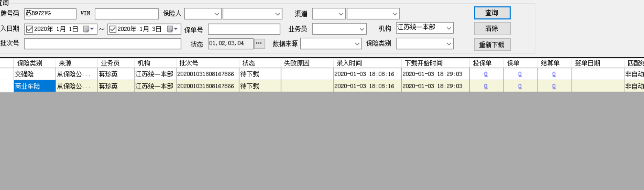Screen dimensions: 644x190
Task: Sort by 批次号 column header
Action: pos(207,63)
